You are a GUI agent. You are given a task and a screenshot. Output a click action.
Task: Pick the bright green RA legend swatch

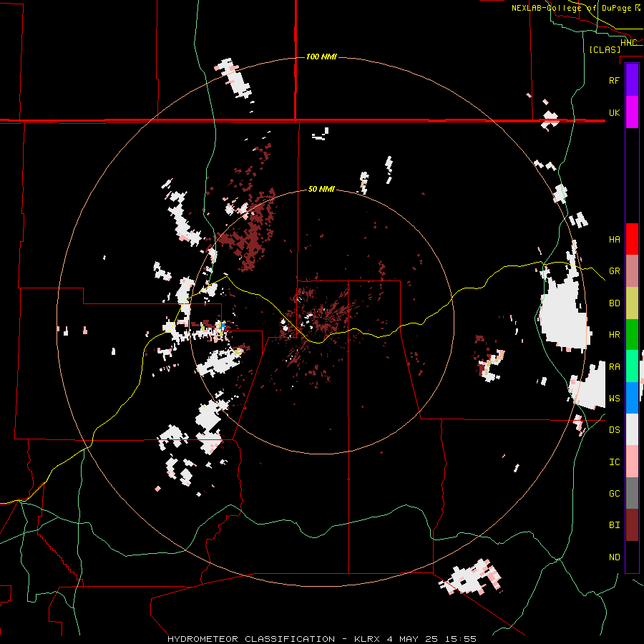(632, 366)
